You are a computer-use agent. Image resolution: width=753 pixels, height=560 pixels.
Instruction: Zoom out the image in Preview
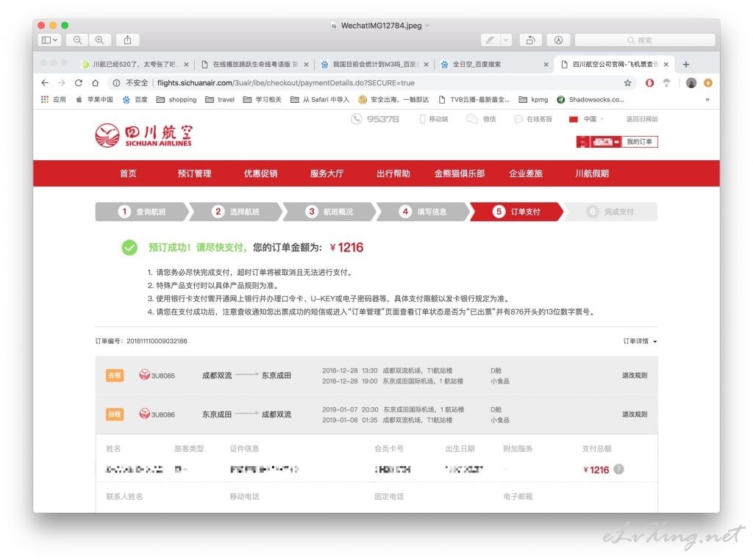pyautogui.click(x=77, y=40)
